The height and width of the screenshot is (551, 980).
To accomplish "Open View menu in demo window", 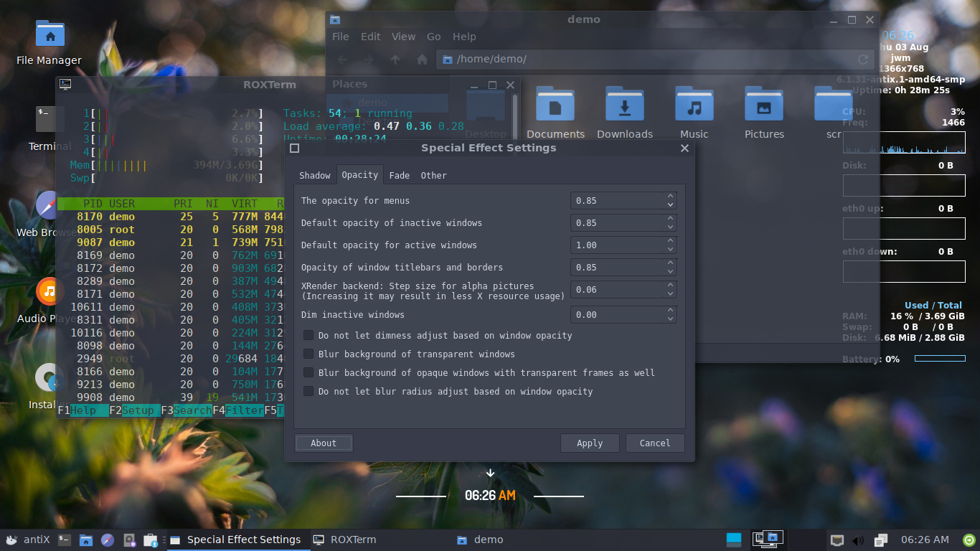I will click(x=403, y=37).
